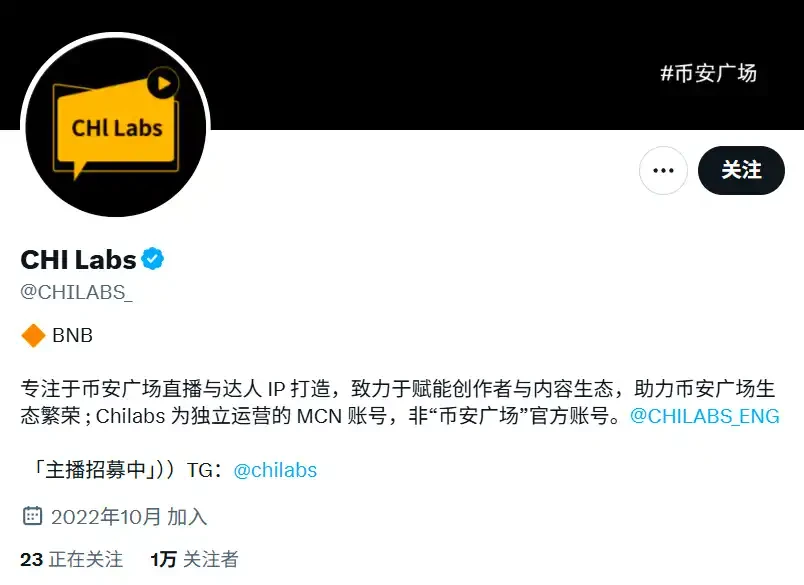Screen dimensions: 804x585
Task: Open the three-dot more options button
Action: point(663,170)
